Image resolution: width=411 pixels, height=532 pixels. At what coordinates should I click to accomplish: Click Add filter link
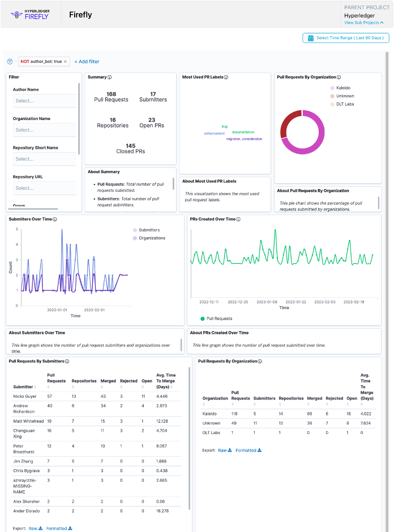click(x=87, y=62)
